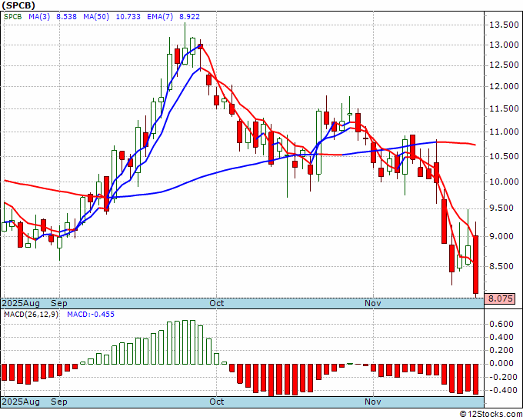
Task: Click the 13.500 price axis label
Action: click(x=504, y=25)
